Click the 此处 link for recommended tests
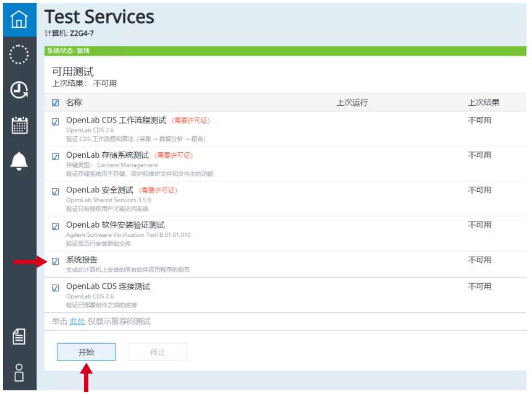Viewport: 532px width, 394px height. click(x=78, y=321)
